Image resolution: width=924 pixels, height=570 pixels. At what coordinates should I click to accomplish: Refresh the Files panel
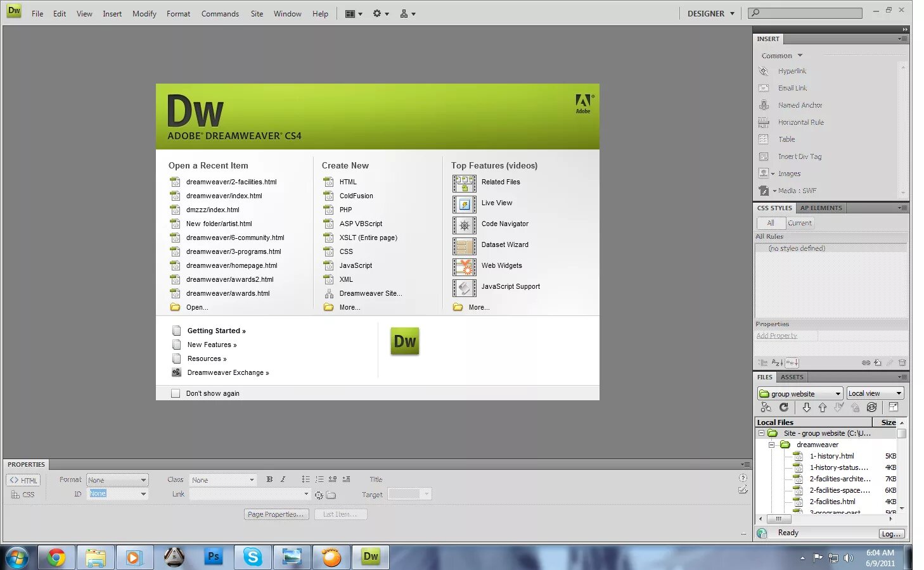click(784, 407)
